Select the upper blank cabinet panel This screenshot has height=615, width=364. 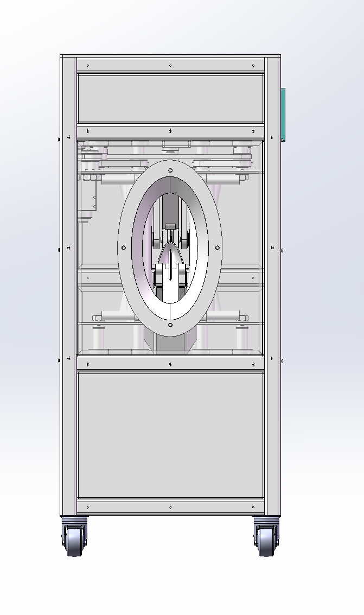click(x=170, y=98)
